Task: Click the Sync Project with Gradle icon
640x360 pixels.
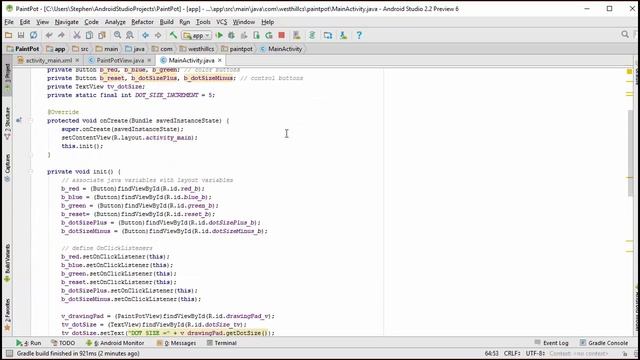Action: click(312, 36)
